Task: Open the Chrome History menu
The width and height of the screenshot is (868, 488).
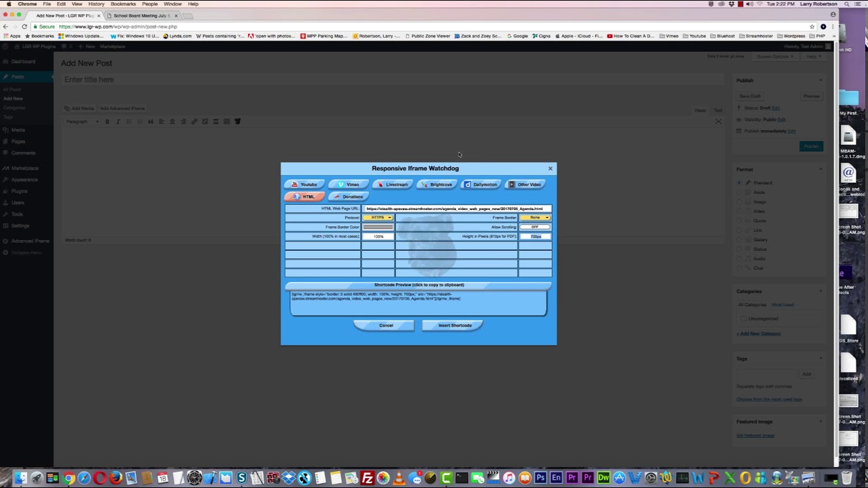Action: pos(96,4)
